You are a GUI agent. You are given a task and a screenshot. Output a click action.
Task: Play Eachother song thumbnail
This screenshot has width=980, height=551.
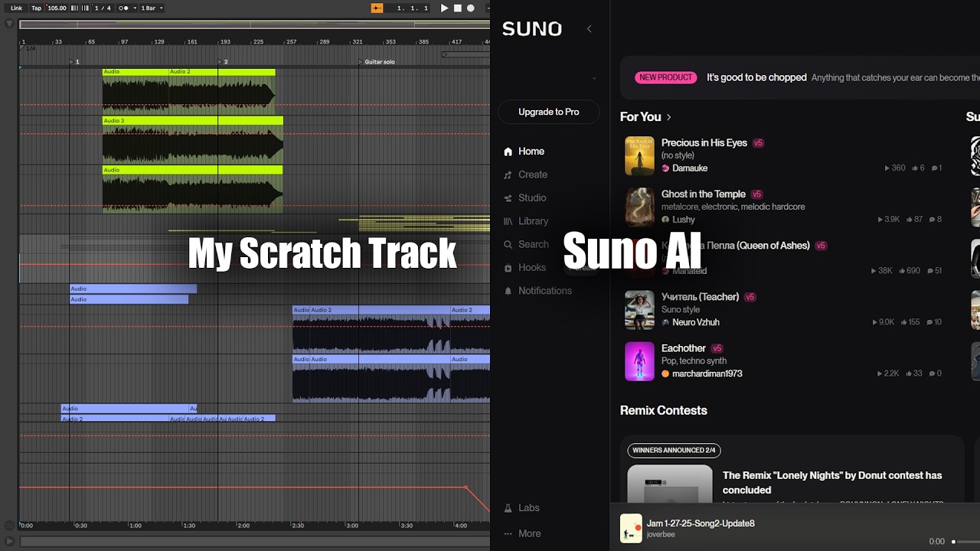coord(639,360)
